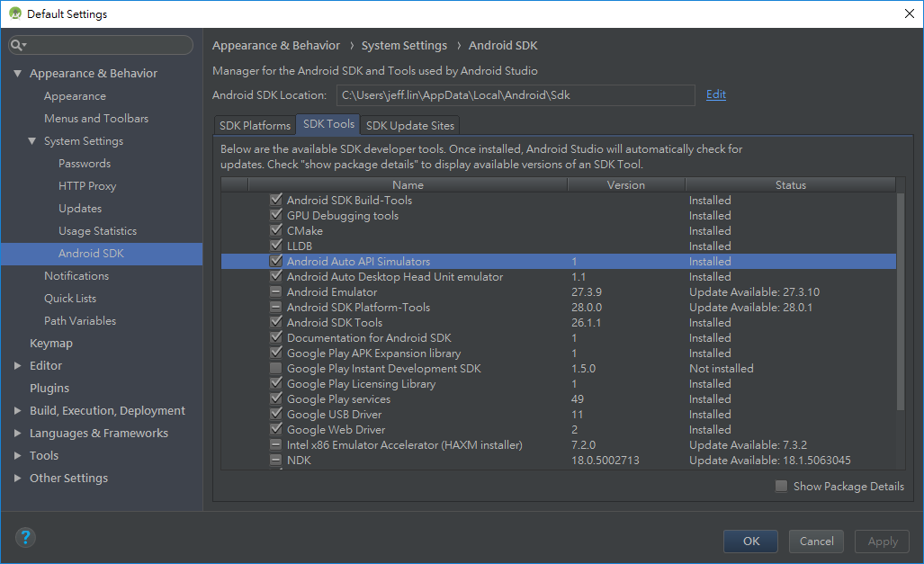Check Google Play Instant Development SDK
This screenshot has width=924, height=564.
click(276, 368)
